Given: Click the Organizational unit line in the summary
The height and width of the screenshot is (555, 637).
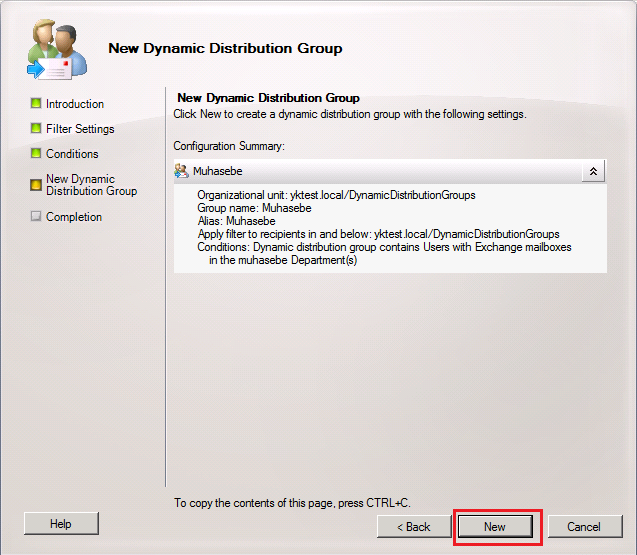Looking at the screenshot, I should (x=336, y=195).
